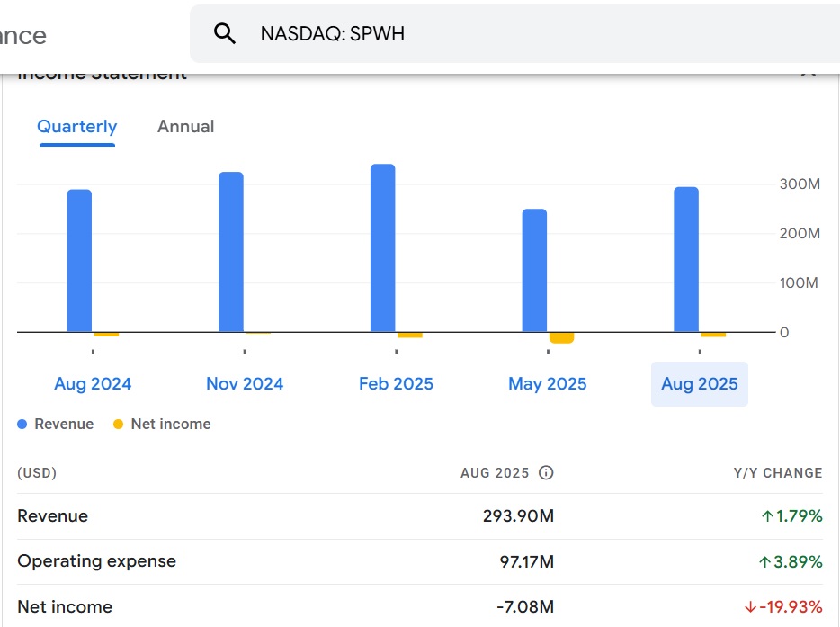This screenshot has width=840, height=627.
Task: Click the (USD) currency label
Action: coord(37,472)
